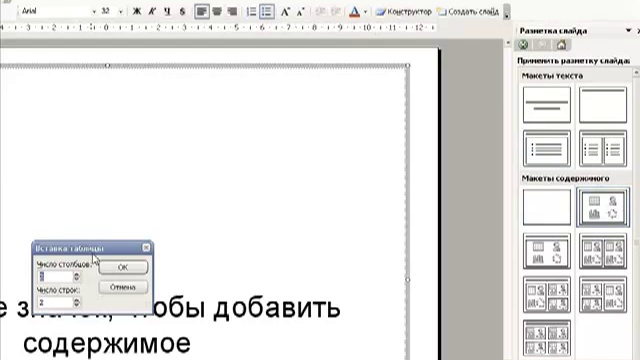Viewport: 640px width, 360px height.
Task: Expand toolbar options arrow
Action: (507, 12)
